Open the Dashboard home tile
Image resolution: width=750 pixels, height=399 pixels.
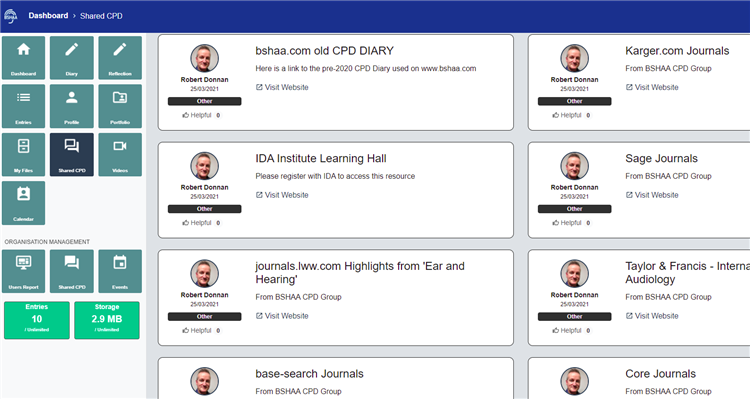23,58
